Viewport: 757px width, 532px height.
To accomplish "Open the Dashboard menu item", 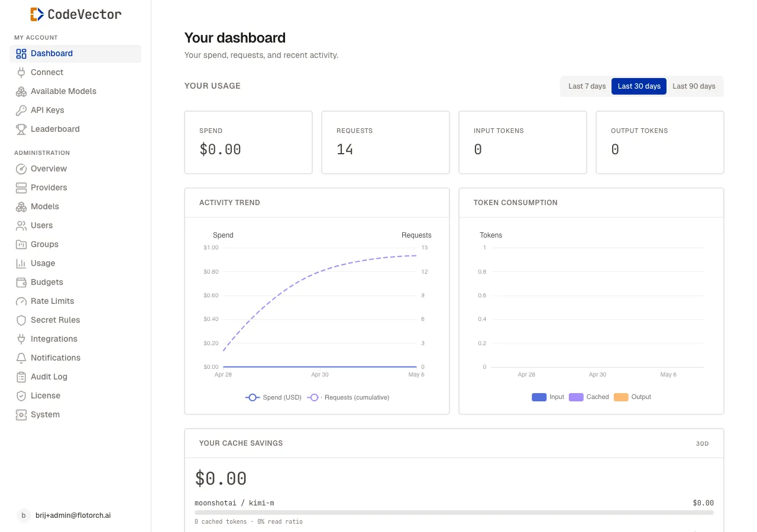I will 75,54.
